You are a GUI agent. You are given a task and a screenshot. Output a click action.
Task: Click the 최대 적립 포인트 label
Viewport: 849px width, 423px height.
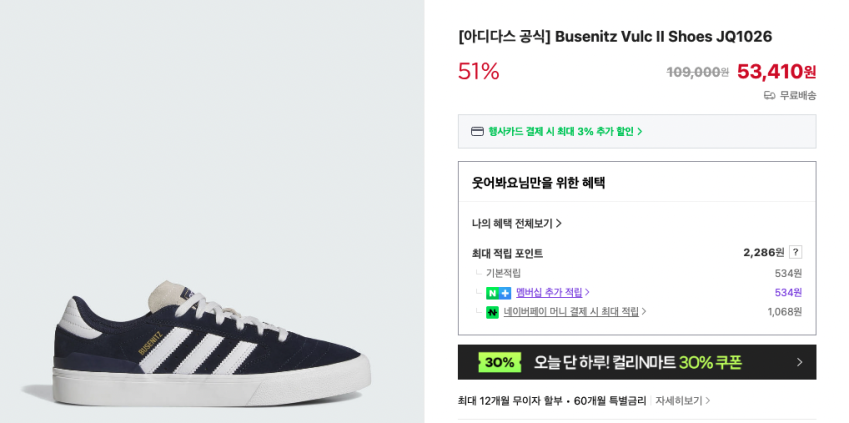[x=507, y=253]
